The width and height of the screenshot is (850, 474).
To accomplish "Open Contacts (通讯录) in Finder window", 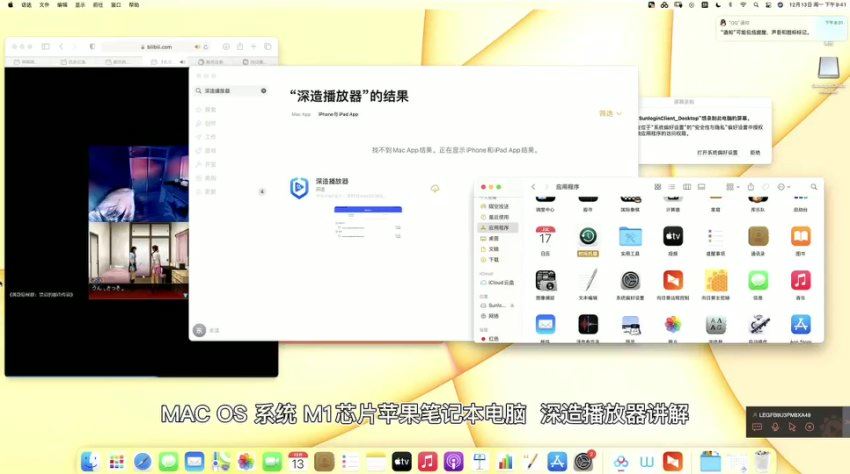I will tap(758, 236).
